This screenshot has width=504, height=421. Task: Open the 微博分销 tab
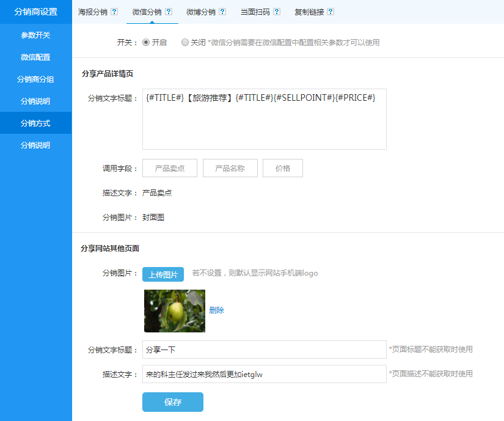tap(201, 12)
